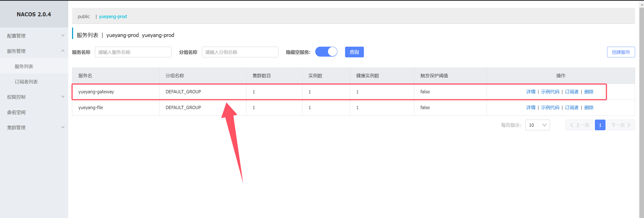Focus the 分组名称 input field
Screen dimensions: 644x218
[240, 52]
